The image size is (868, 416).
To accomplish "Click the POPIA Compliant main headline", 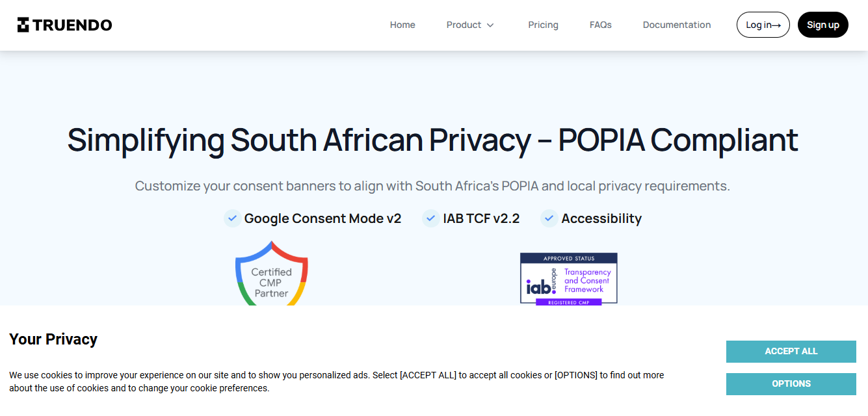I will coord(432,140).
